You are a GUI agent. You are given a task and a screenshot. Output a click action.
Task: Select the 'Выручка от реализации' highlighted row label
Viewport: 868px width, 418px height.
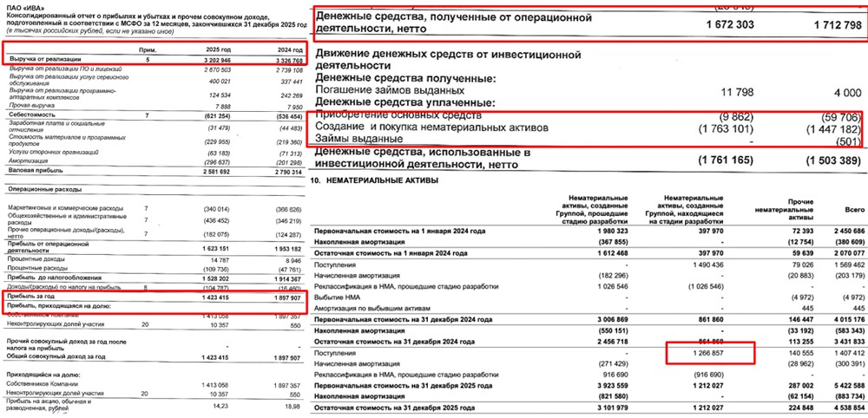40,61
